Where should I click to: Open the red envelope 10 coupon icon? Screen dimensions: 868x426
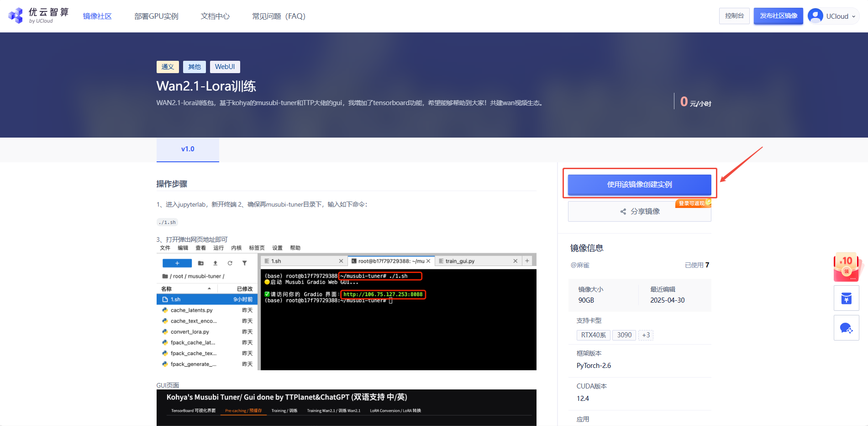pyautogui.click(x=847, y=267)
